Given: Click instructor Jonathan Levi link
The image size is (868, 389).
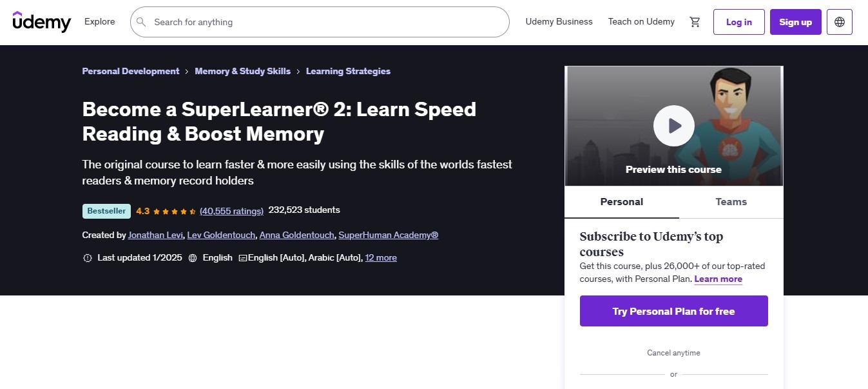Looking at the screenshot, I should (155, 235).
